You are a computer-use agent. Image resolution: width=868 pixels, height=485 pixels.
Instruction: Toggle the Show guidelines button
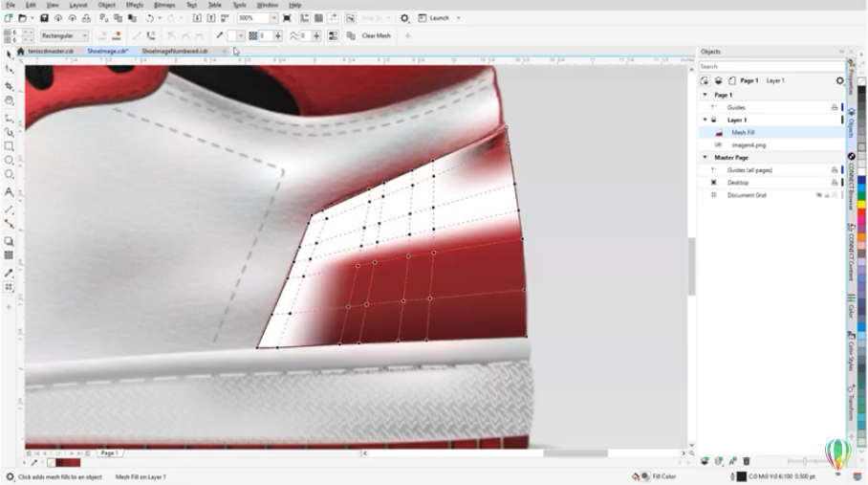tap(333, 18)
